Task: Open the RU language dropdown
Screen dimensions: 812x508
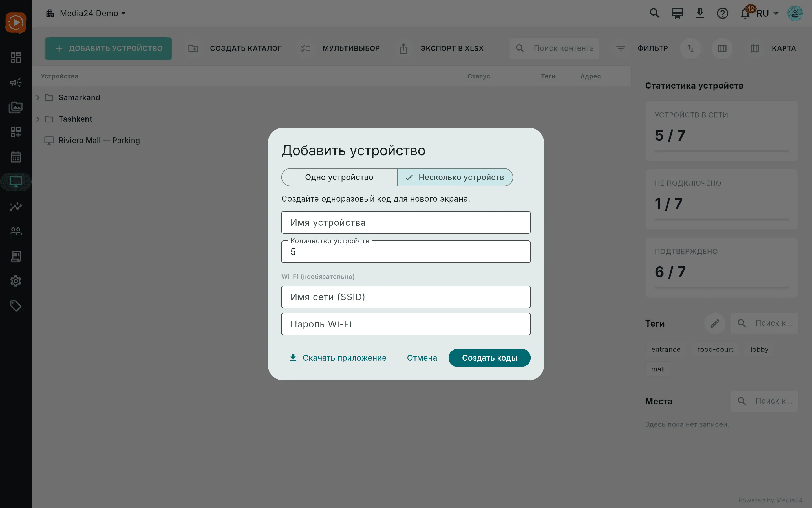Action: (767, 14)
